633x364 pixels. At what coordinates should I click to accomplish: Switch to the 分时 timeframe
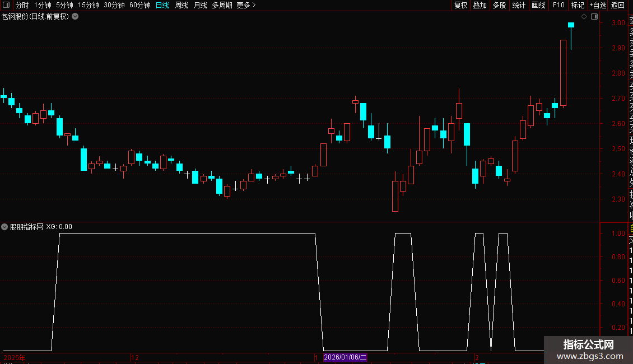(22, 5)
